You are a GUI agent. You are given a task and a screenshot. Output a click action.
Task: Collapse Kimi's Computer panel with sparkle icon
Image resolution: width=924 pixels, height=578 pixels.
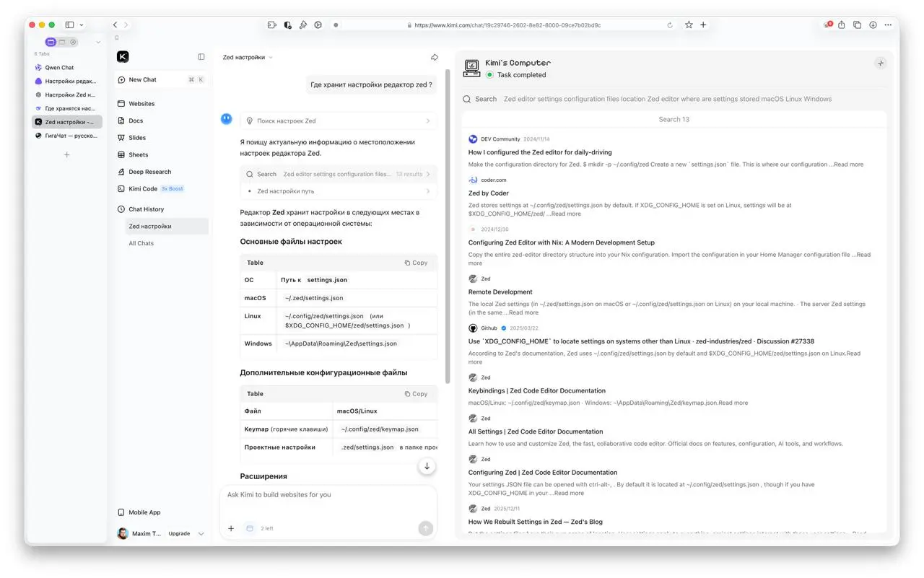click(x=880, y=64)
